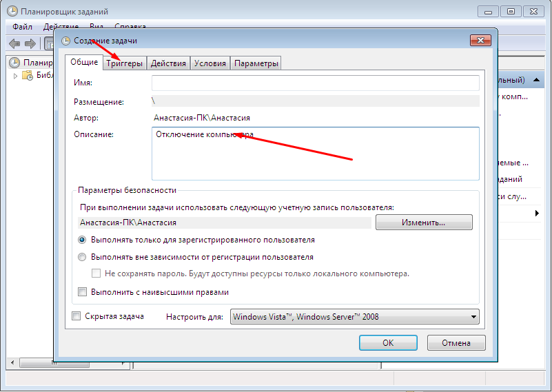Click the Task Scheduler clock icon in tree

pos(14,63)
